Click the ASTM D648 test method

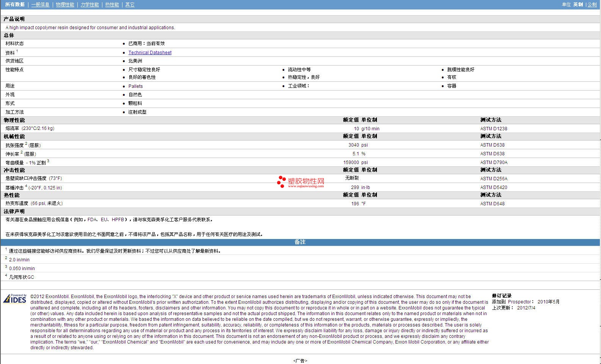point(492,204)
